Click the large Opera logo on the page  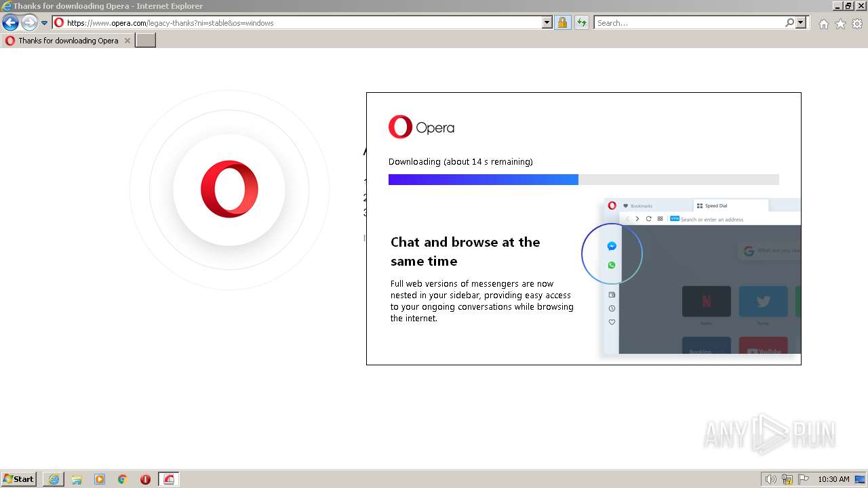229,189
